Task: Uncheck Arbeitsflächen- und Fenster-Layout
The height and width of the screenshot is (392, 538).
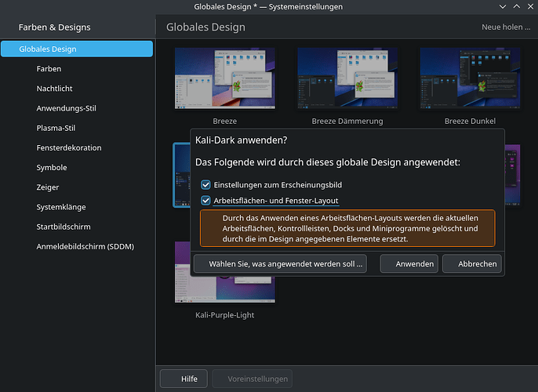Action: coord(205,201)
